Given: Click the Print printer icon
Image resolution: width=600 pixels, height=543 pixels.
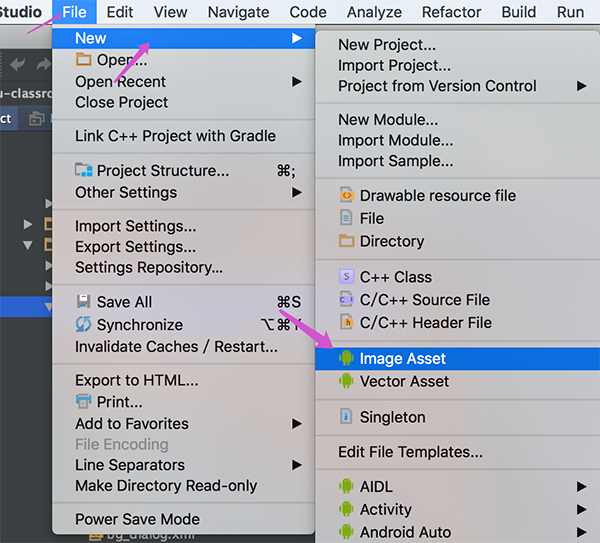Looking at the screenshot, I should [x=83, y=401].
